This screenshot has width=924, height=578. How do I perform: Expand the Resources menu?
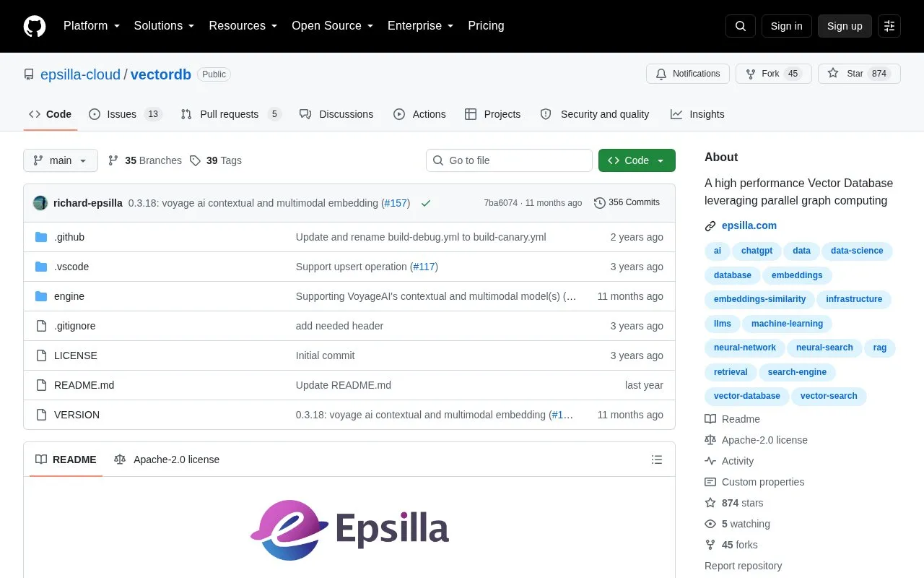pos(243,26)
